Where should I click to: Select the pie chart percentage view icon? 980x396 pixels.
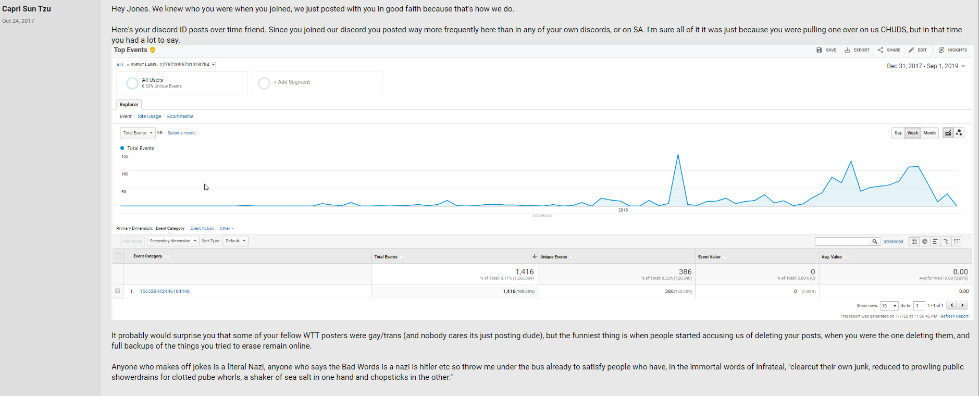[x=925, y=241]
